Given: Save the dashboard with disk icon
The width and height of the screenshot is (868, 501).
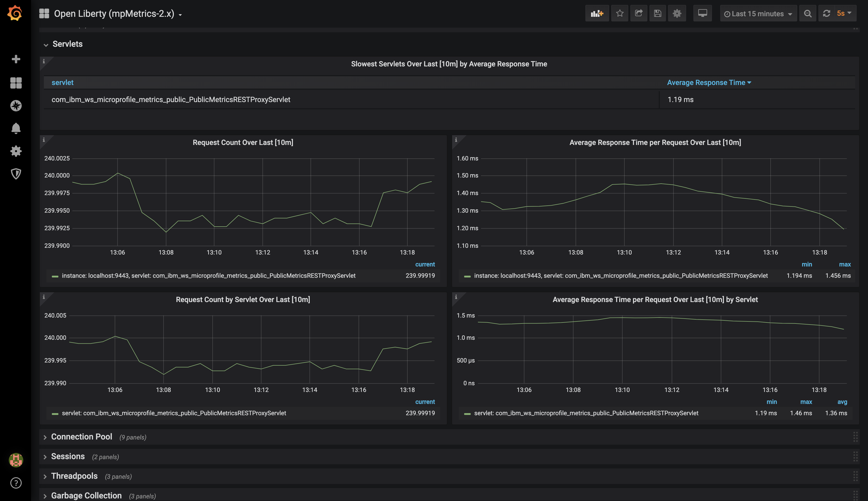Looking at the screenshot, I should [657, 13].
